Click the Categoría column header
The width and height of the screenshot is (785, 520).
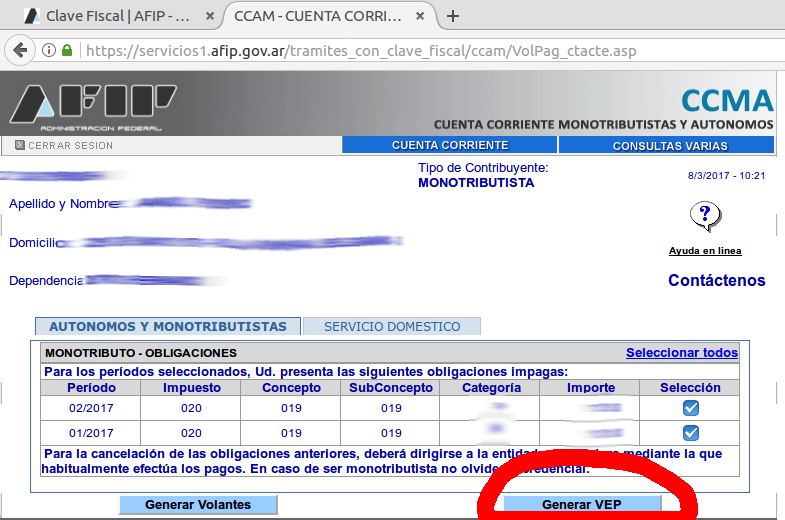pos(491,388)
